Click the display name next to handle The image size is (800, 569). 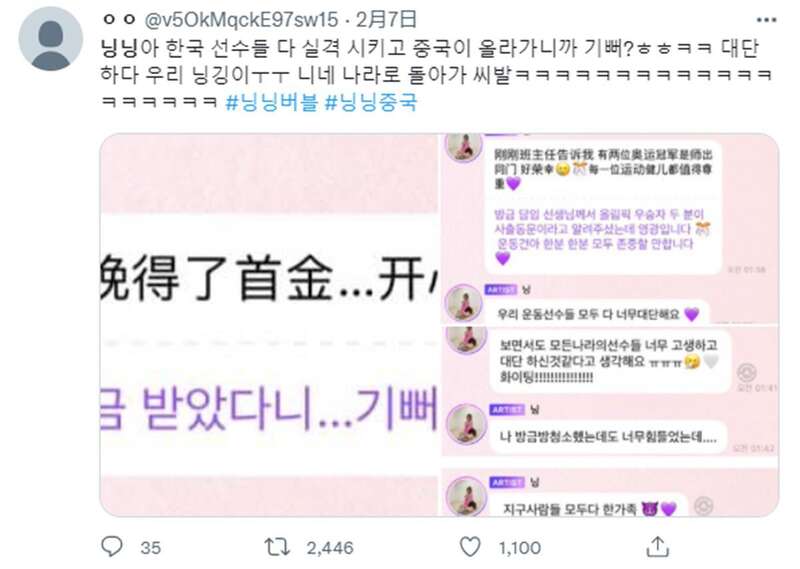tap(119, 20)
